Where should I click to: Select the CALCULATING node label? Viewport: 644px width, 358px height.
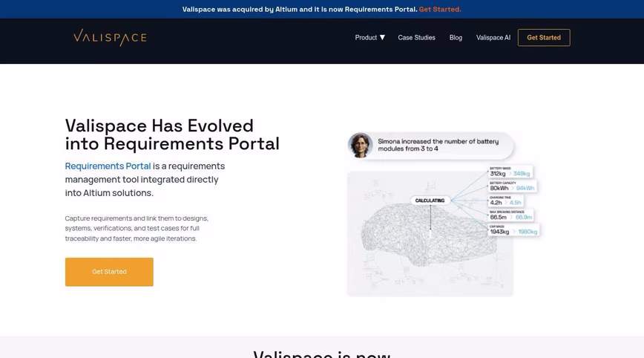[x=430, y=201]
